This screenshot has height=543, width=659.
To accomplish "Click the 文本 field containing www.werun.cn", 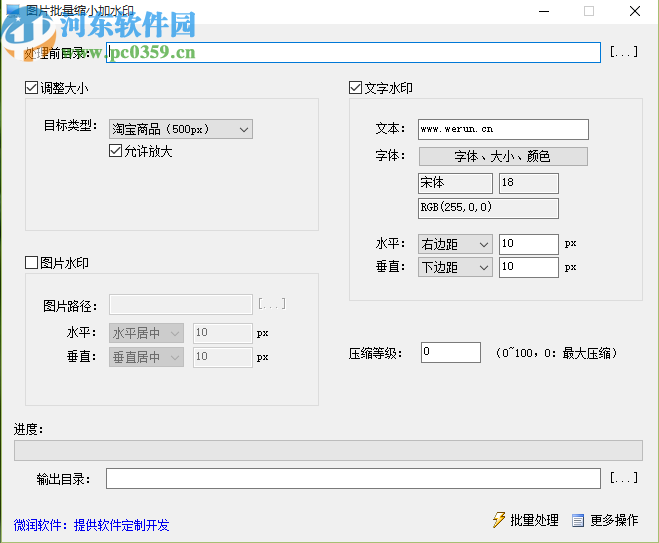I will [503, 129].
